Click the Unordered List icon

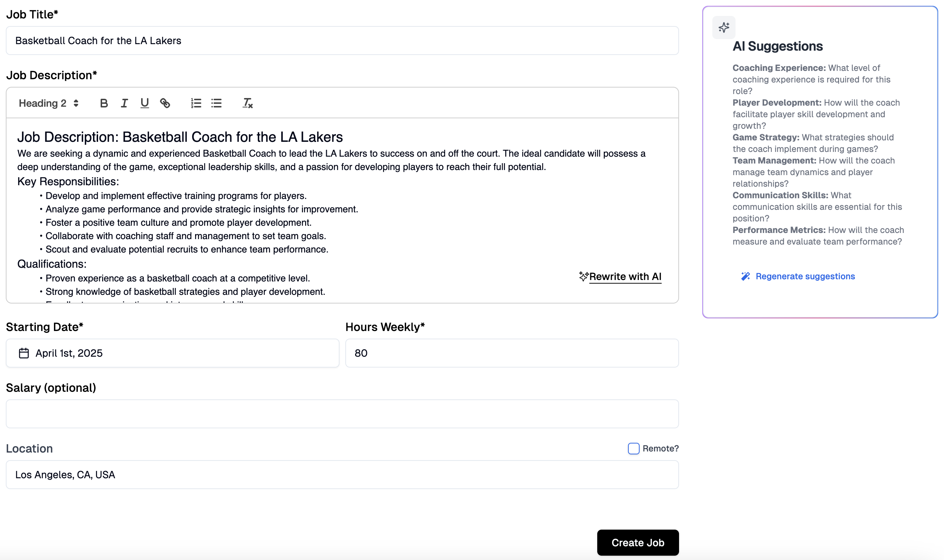216,103
